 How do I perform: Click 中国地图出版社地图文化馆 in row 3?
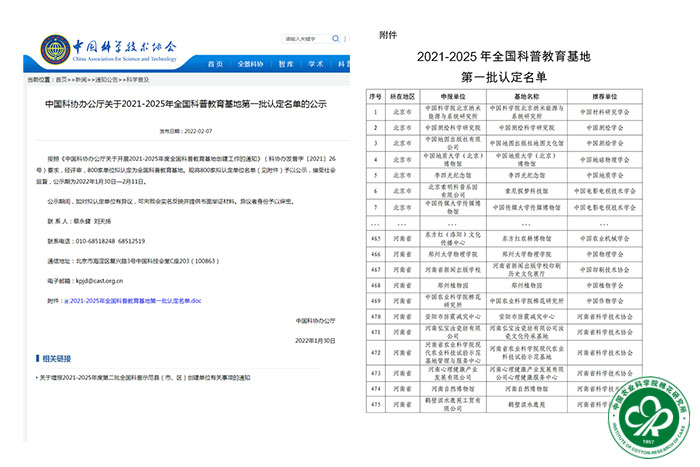pyautogui.click(x=527, y=143)
